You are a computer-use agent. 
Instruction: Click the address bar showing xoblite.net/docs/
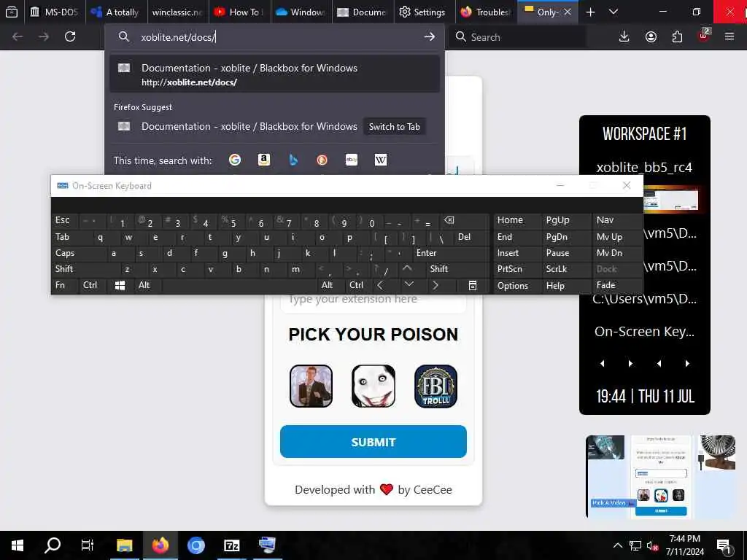click(x=275, y=36)
